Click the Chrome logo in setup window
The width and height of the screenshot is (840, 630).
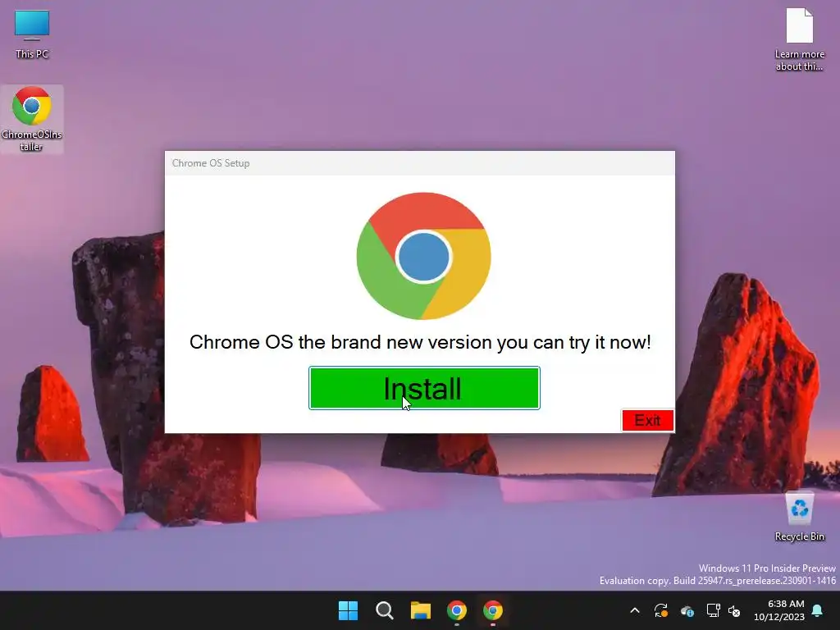pyautogui.click(x=424, y=256)
